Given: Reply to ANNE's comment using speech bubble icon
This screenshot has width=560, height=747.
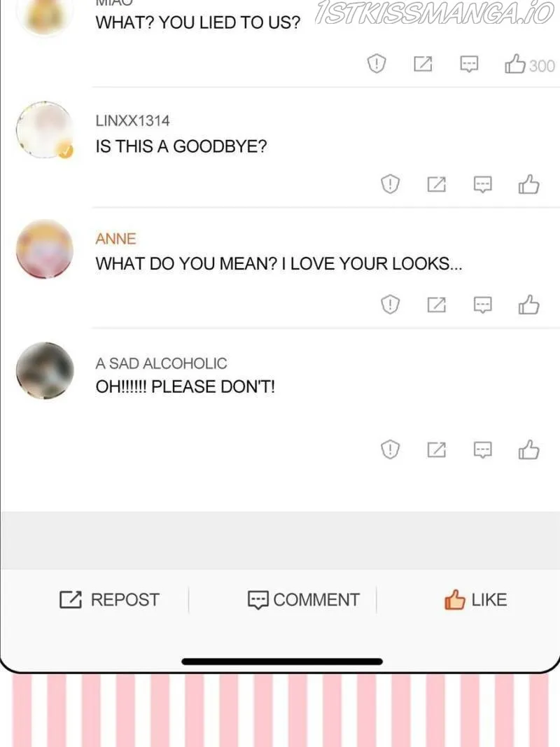Looking at the screenshot, I should 482,305.
